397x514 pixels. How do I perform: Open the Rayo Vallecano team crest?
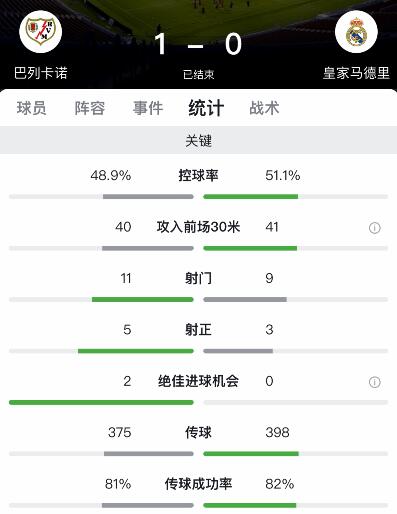[x=41, y=32]
